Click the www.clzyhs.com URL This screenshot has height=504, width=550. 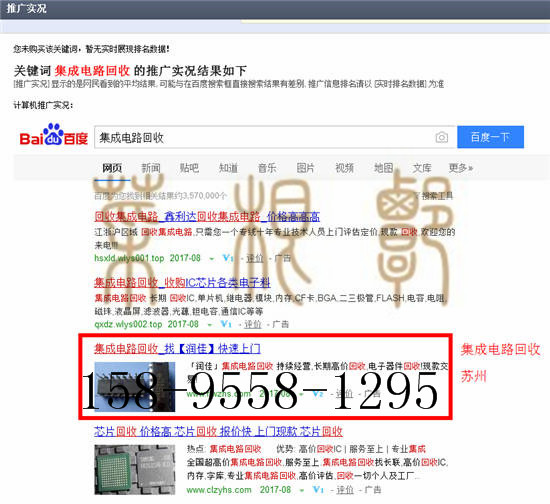[x=219, y=490]
